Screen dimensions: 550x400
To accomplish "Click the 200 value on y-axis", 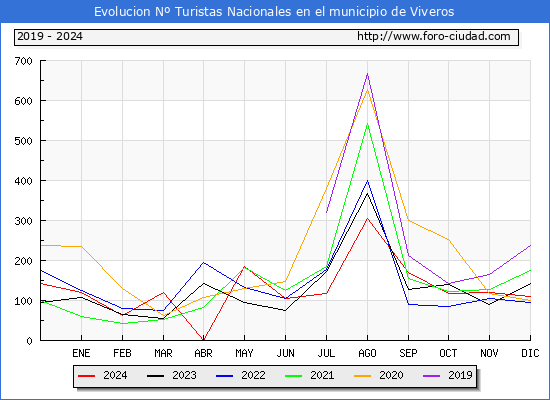I will point(24,261).
